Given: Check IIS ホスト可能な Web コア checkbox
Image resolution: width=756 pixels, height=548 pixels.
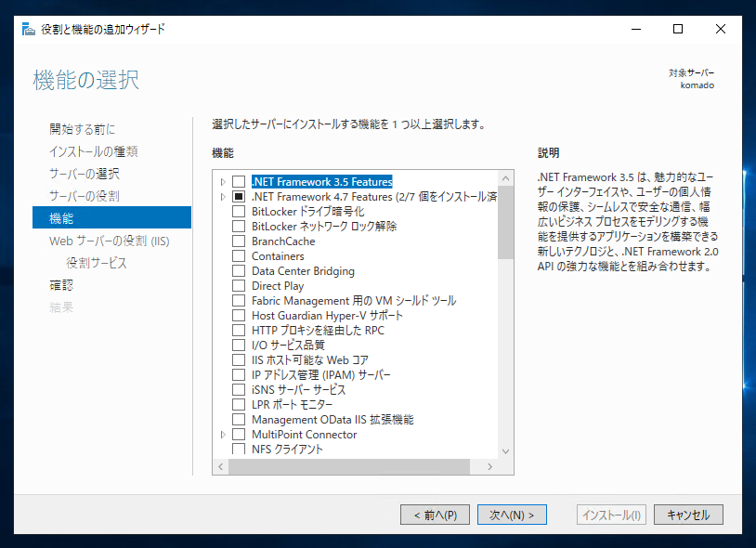Looking at the screenshot, I should 239,360.
